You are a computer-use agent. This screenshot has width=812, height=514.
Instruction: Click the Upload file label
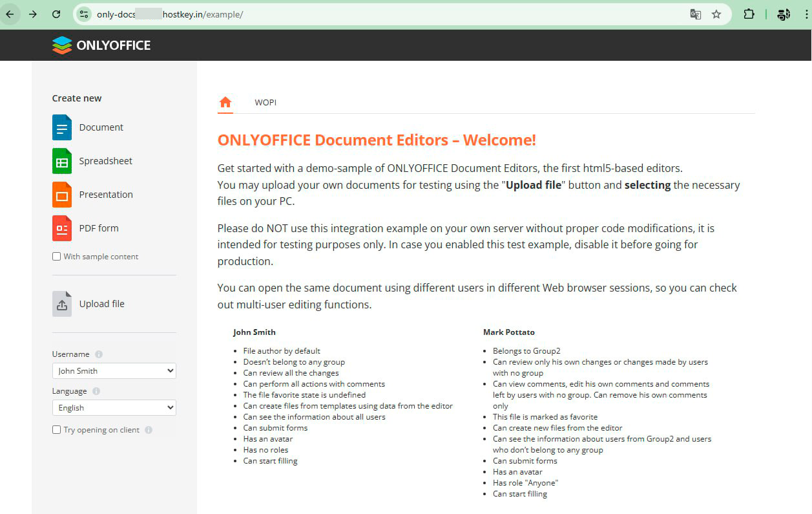pos(101,304)
